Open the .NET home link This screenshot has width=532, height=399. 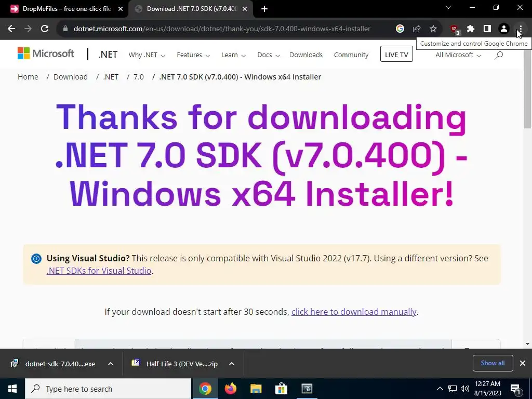pos(108,55)
